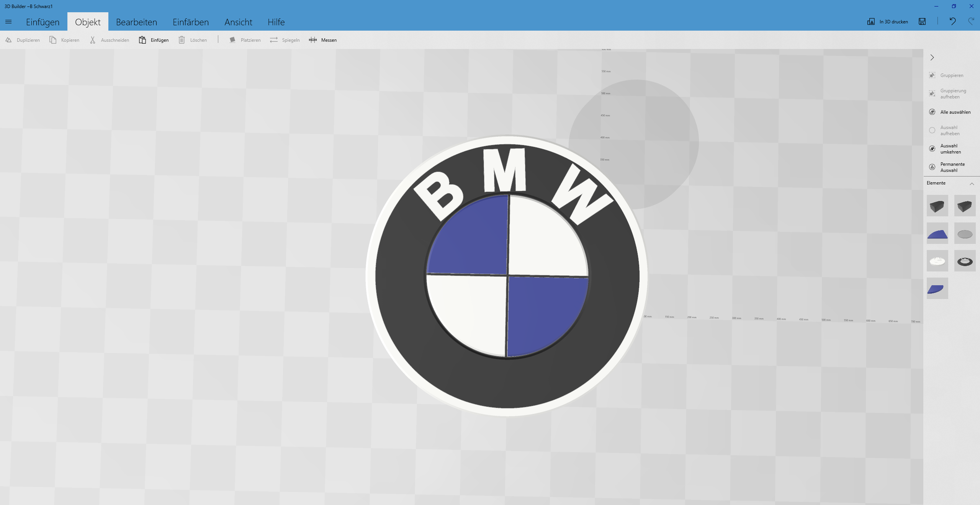Open the Bearbeiten tab

pyautogui.click(x=136, y=22)
